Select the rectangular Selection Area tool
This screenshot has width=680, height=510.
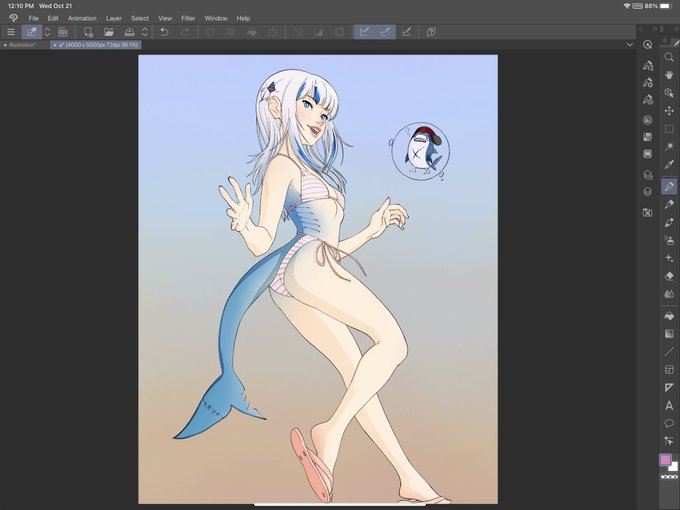point(669,129)
